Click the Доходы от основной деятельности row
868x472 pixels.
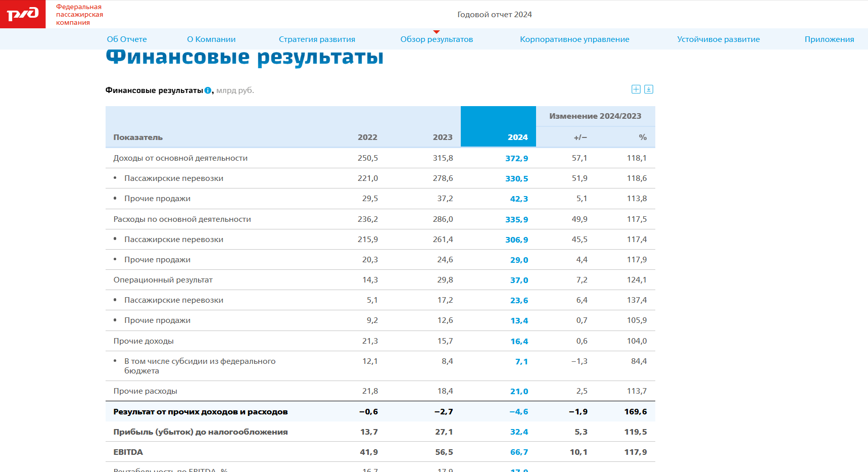pos(180,158)
